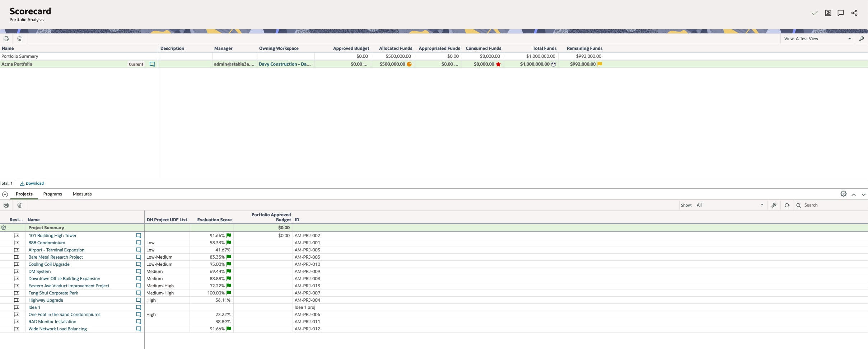The image size is (868, 349).
Task: Open the DM System project link
Action: click(39, 272)
